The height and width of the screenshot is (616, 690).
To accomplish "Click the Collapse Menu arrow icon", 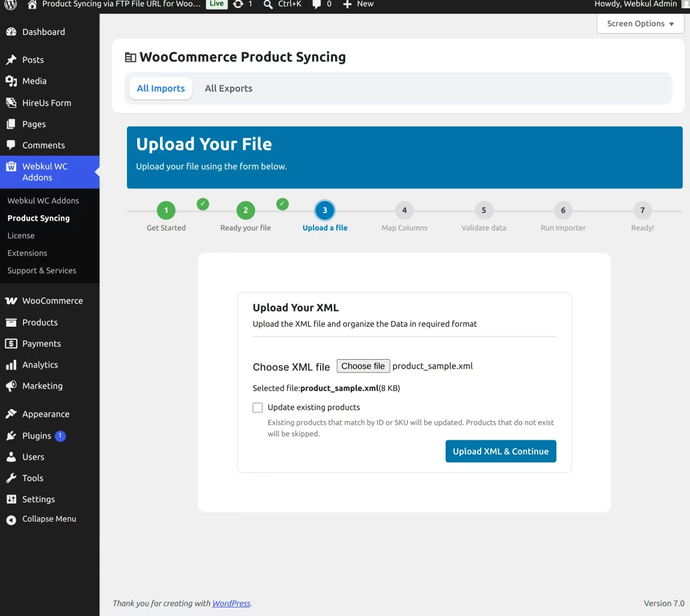I will pos(11,520).
